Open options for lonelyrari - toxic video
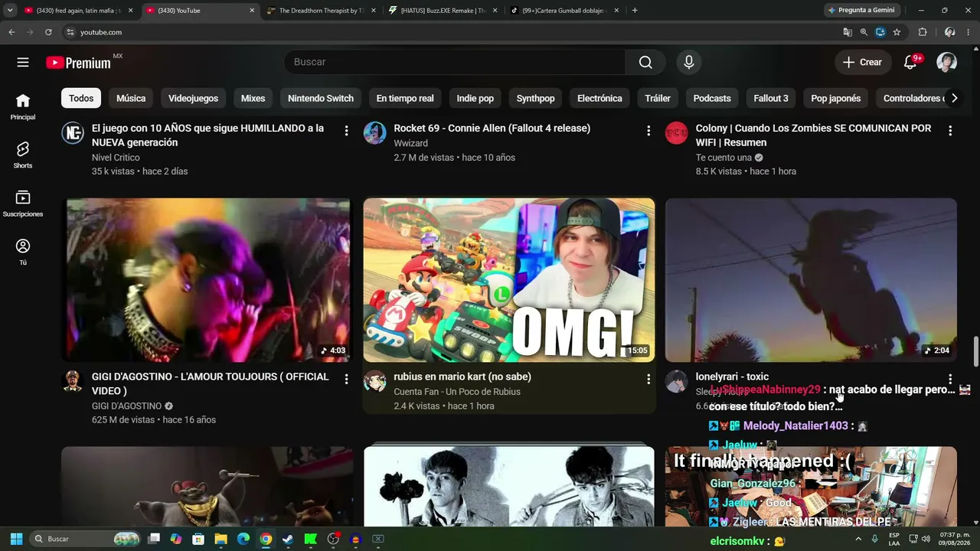The image size is (980, 551). [x=950, y=379]
